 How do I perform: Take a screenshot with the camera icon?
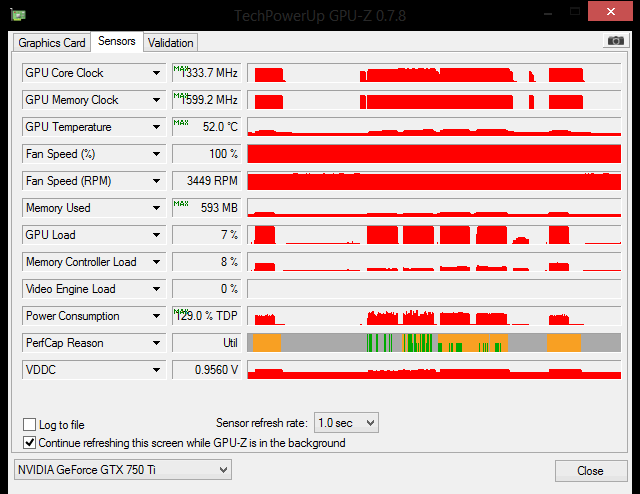[616, 41]
